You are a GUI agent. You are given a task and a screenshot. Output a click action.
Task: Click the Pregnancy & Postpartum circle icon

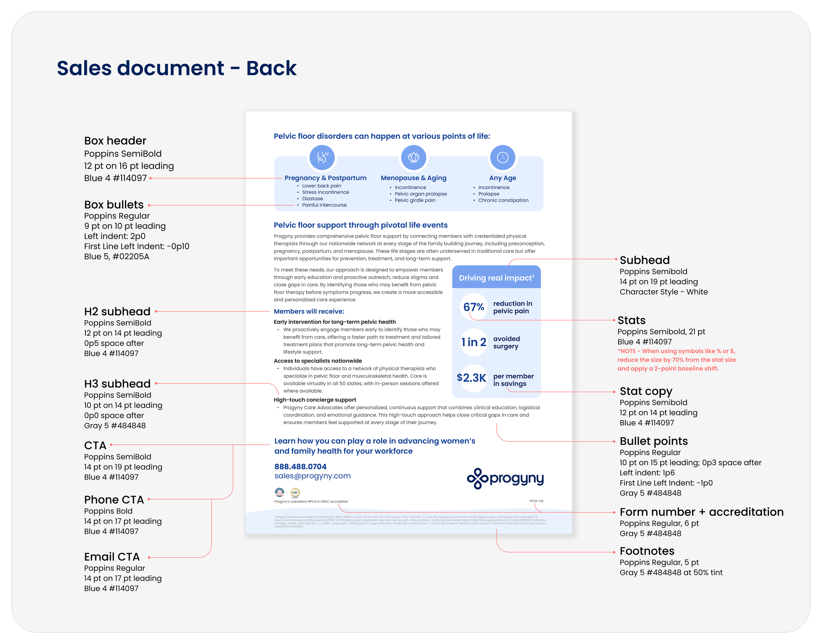point(322,157)
